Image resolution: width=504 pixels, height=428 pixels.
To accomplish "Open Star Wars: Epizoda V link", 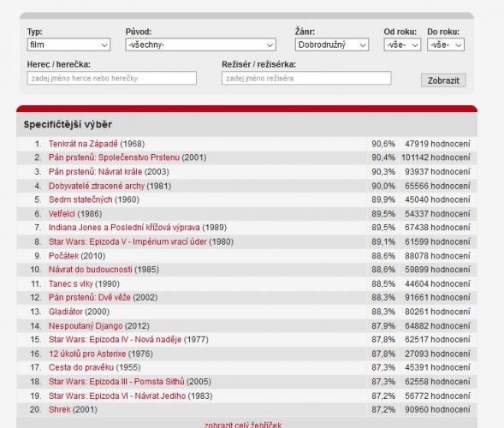I will pos(127,241).
